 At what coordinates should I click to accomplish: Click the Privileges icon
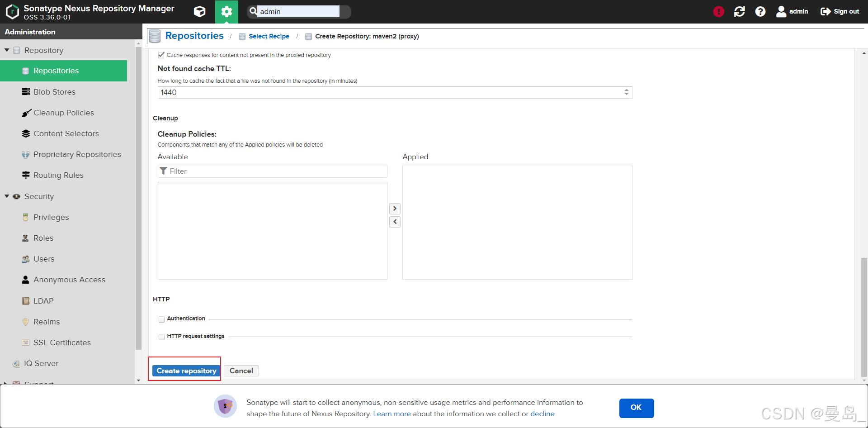[x=26, y=217]
